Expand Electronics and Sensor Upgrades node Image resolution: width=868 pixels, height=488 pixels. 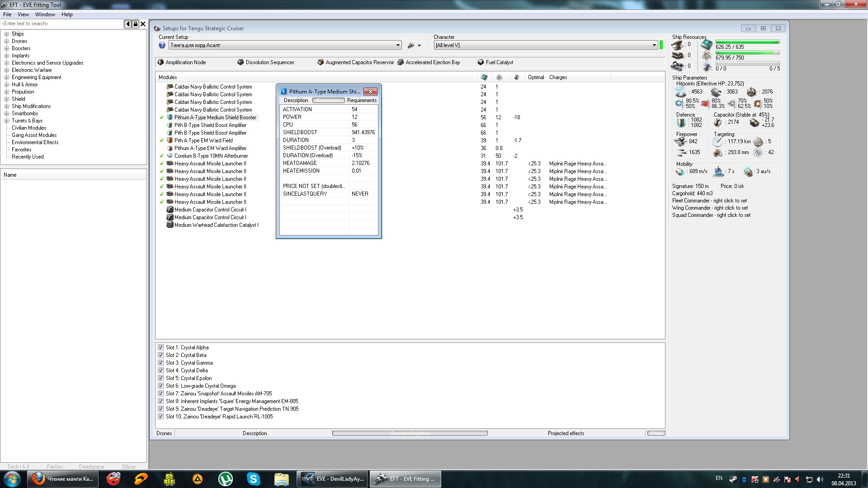[x=7, y=63]
